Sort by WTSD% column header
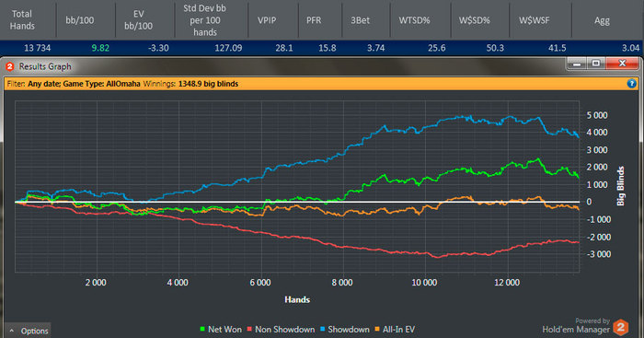Image resolution: width=644 pixels, height=338 pixels. coord(414,20)
